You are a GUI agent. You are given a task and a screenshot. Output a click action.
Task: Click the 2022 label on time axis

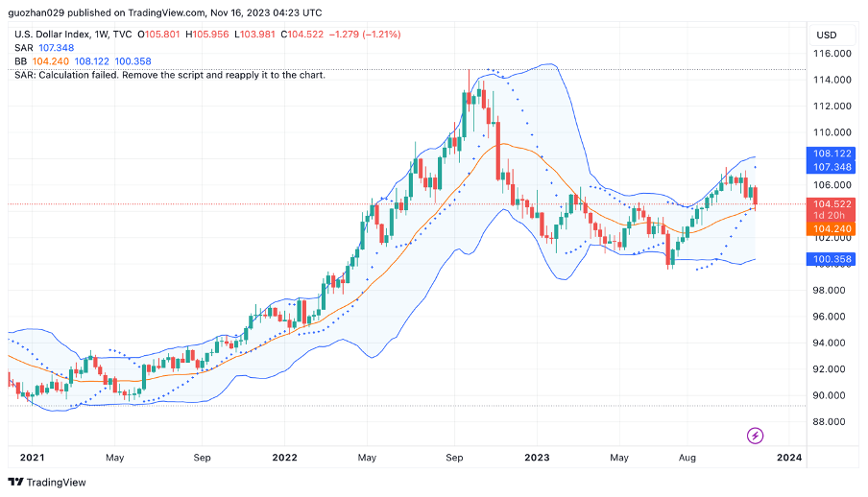point(282,459)
